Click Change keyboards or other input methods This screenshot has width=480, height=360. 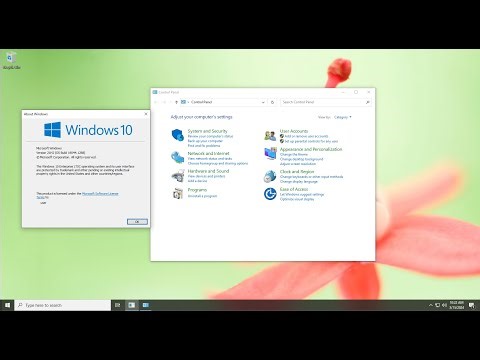coord(311,177)
